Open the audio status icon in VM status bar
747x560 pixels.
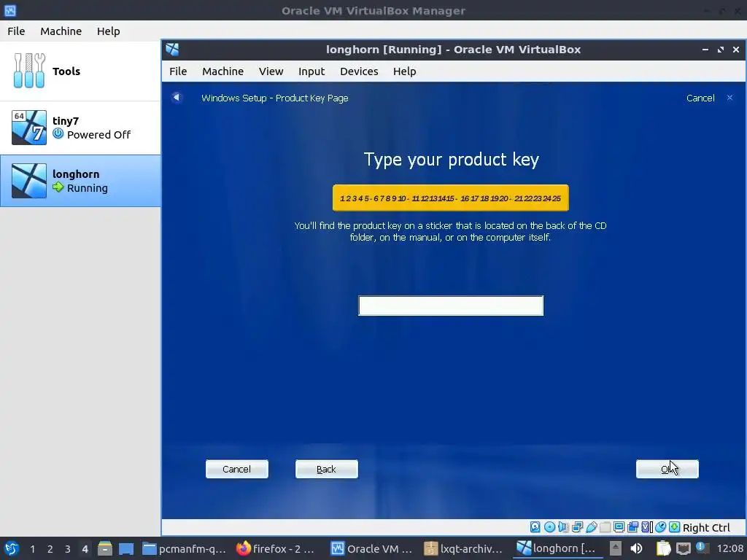[x=563, y=526]
